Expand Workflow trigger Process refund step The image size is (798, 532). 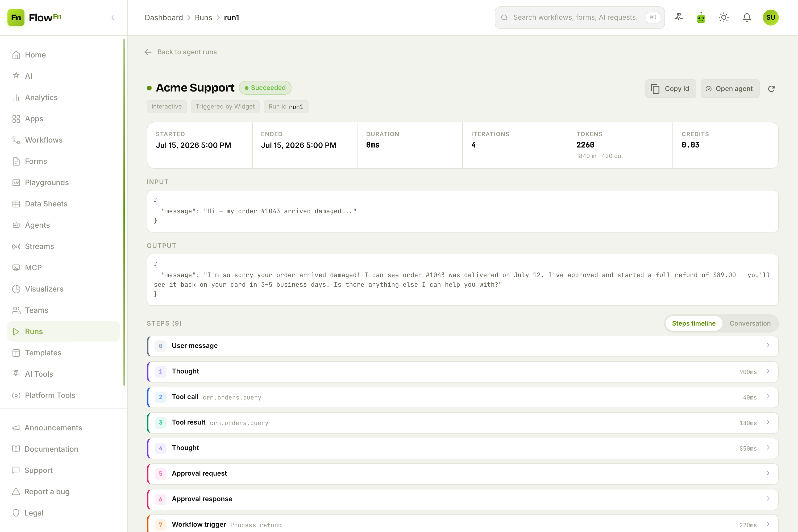[463, 524]
